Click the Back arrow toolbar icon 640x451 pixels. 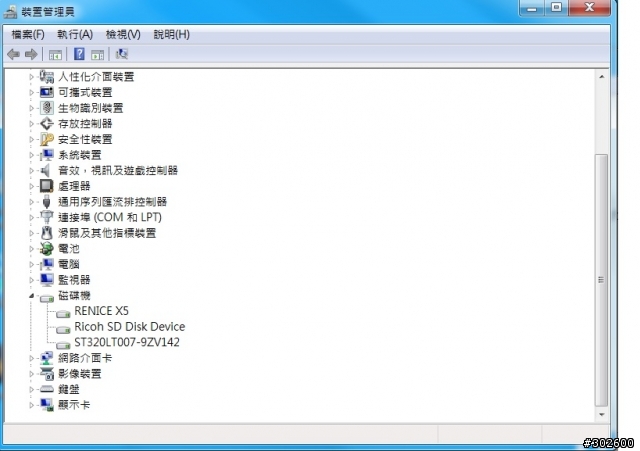[13, 54]
